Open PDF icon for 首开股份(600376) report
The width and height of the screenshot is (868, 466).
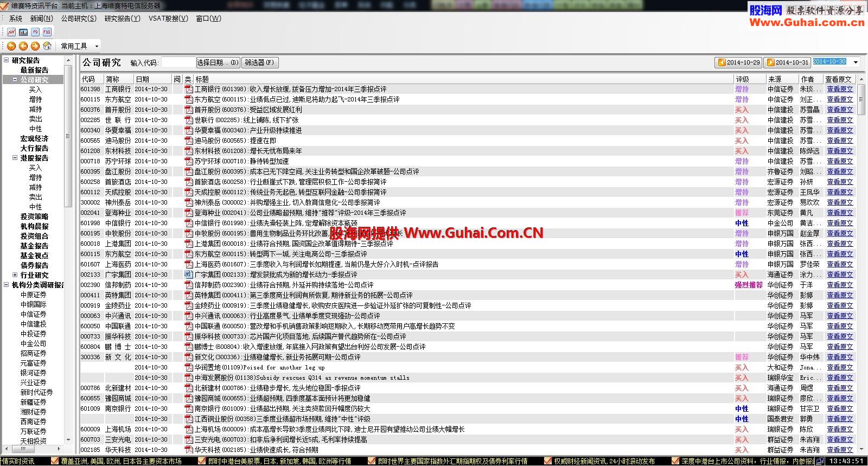(x=189, y=110)
